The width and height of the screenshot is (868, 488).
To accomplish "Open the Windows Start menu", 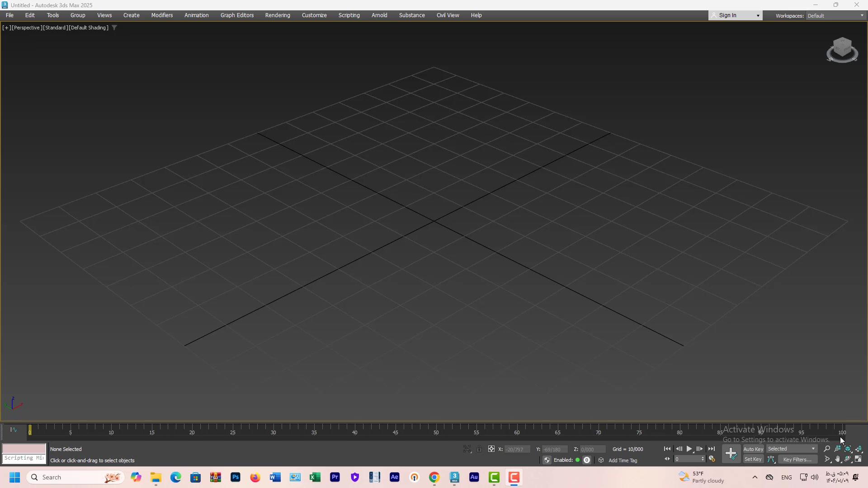I will [x=14, y=477].
